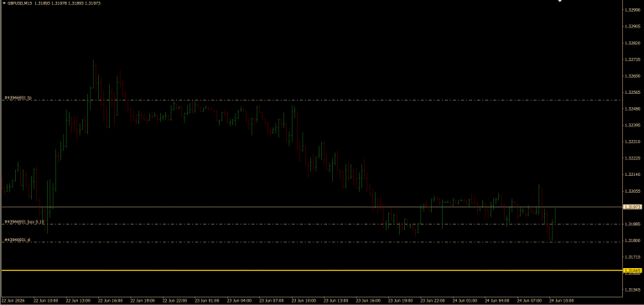644x305 pixels.
Task: Click price scale label 1.32395
Action: click(632, 125)
